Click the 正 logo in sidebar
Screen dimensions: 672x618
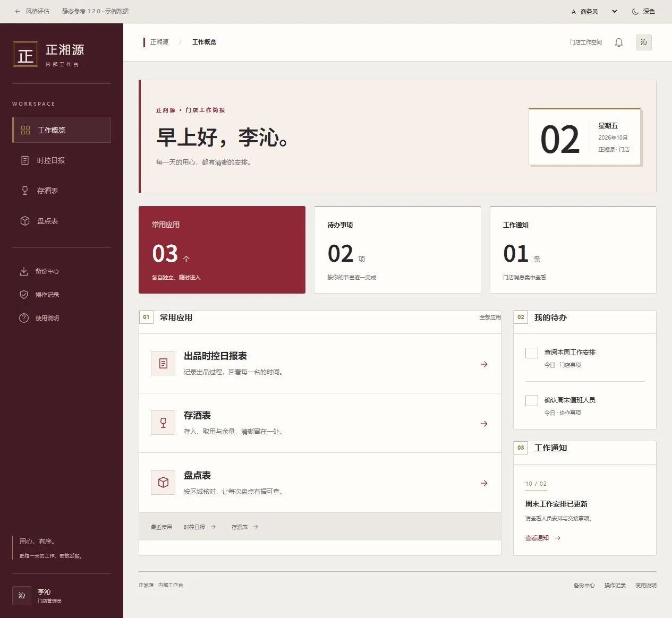coord(25,54)
